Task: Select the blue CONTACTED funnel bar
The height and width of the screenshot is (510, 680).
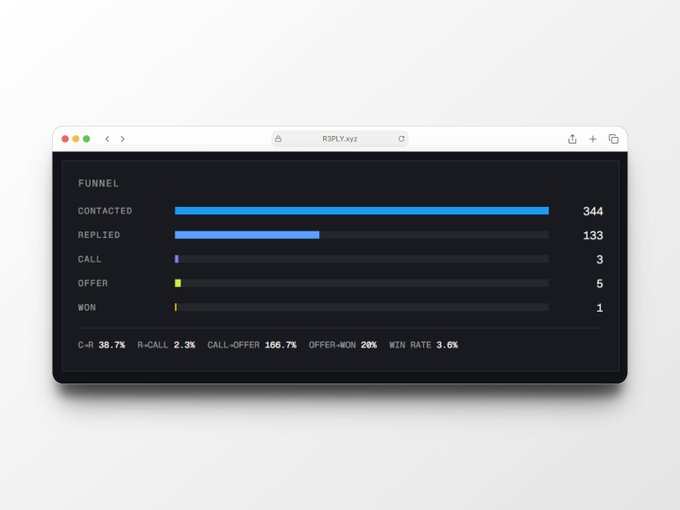Action: click(362, 211)
